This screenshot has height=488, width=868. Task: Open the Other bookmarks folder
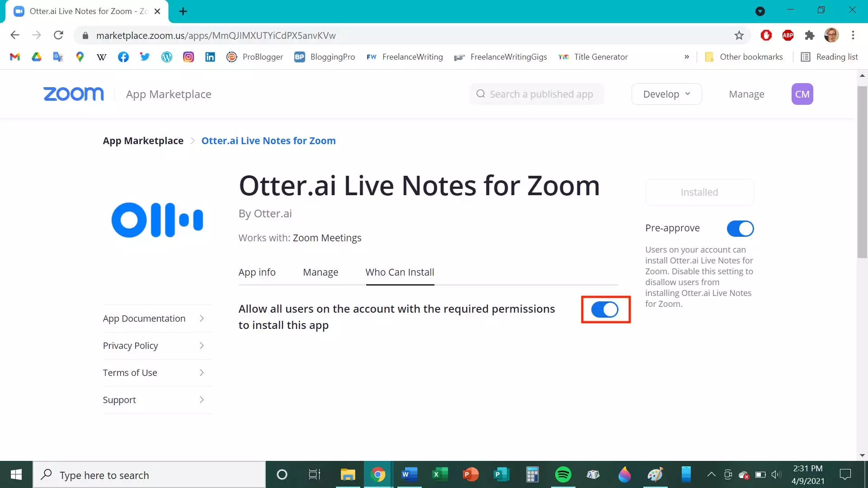(x=744, y=57)
